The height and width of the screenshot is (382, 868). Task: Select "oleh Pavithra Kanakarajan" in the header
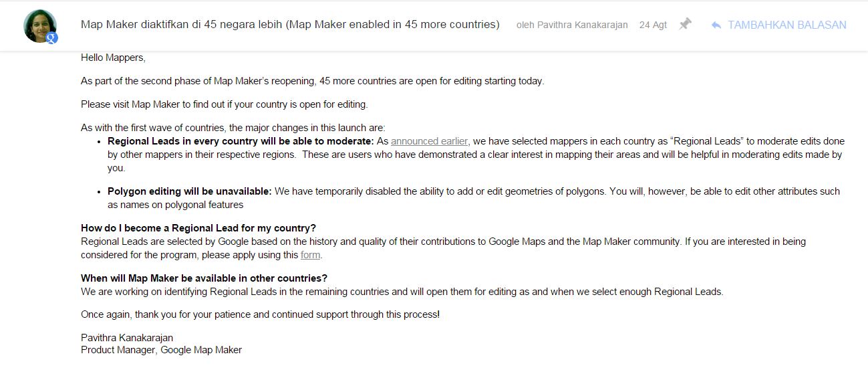(572, 25)
